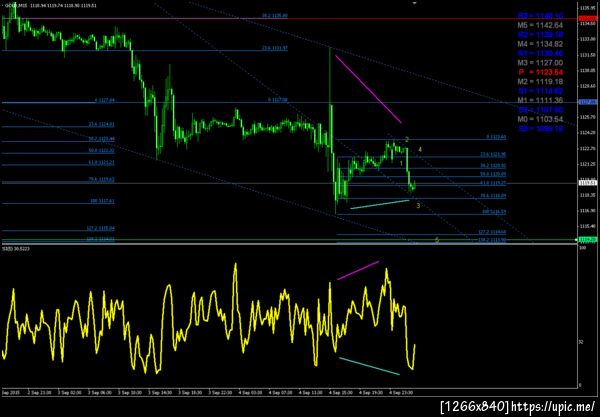Select the 100 1116.59 Fibonacci label on right
This screenshot has height=417, width=600.
(x=494, y=212)
